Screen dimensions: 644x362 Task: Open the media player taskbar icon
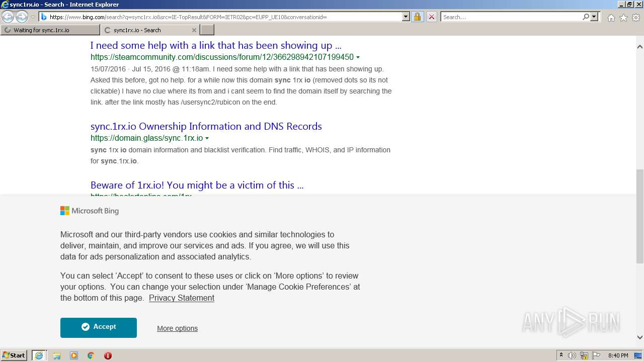74,355
